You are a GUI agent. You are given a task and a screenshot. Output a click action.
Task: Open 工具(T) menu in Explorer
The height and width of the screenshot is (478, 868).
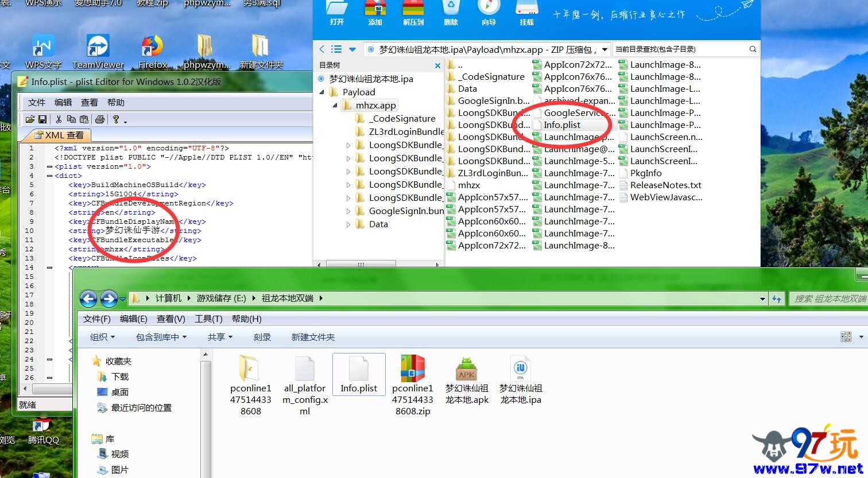coord(208,318)
